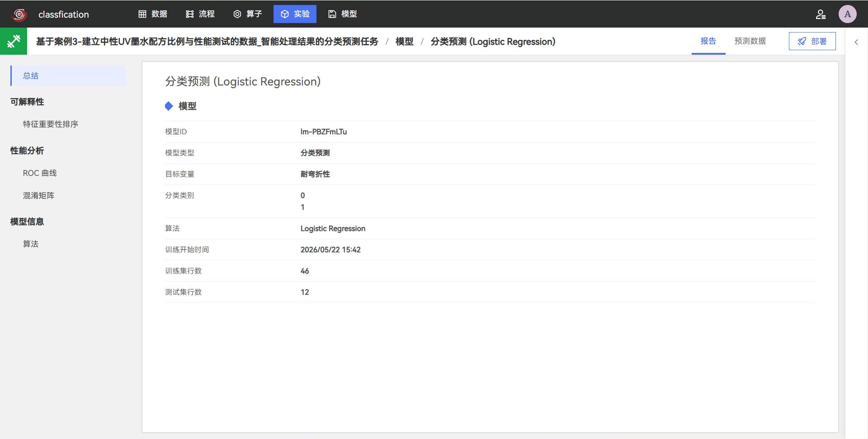868x439 pixels.
Task: Switch to the 报告 tab
Action: pos(708,41)
